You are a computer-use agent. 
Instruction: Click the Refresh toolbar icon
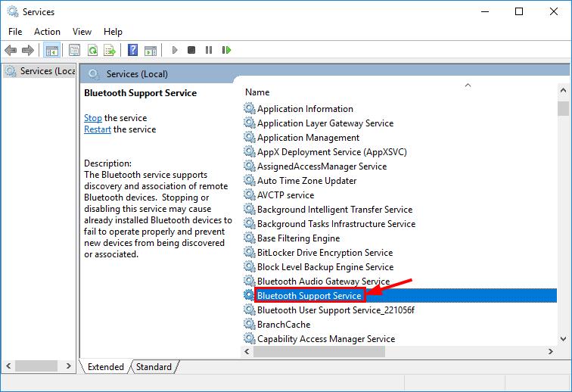click(93, 50)
